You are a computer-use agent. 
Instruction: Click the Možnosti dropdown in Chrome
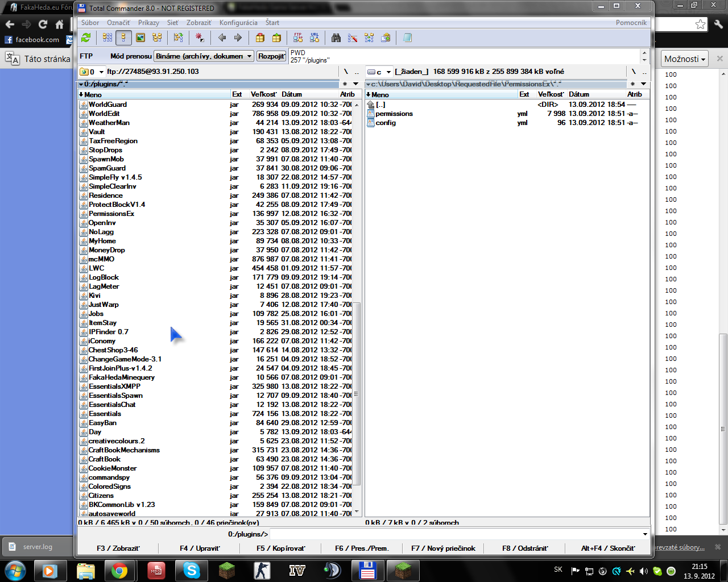point(685,59)
